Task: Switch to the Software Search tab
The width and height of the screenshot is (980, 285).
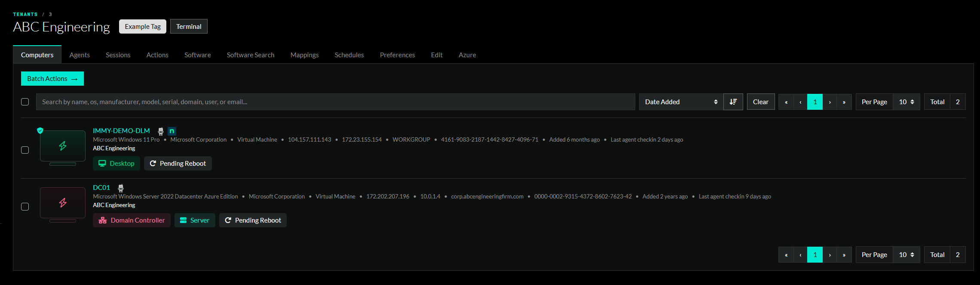Action: 250,55
